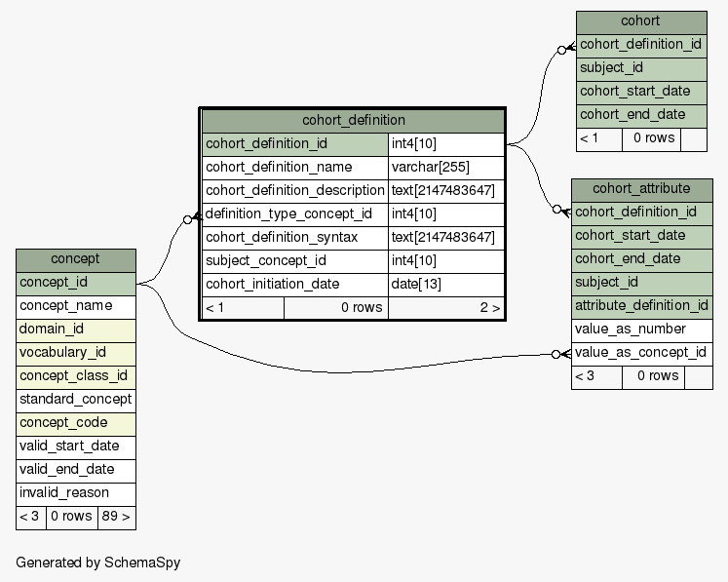Click the '89 >' children count in concept

tap(116, 517)
